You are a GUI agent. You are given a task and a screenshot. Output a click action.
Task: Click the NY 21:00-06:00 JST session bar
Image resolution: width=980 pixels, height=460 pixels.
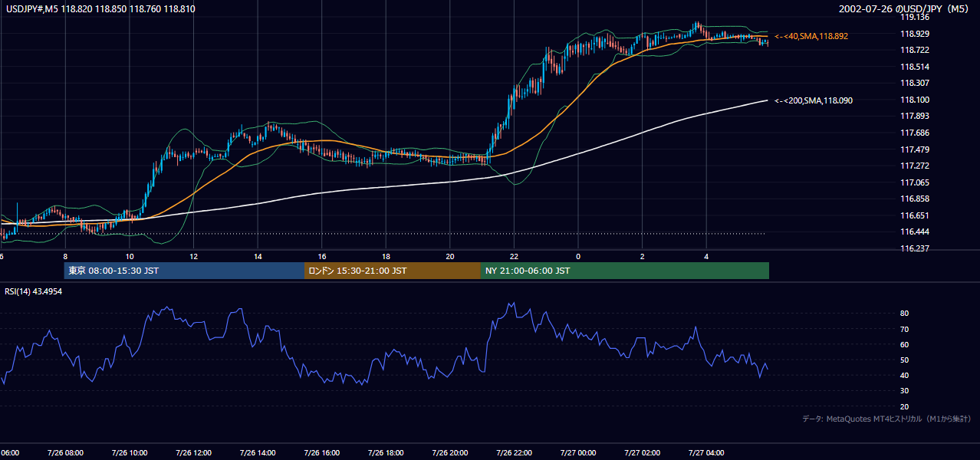tap(625, 271)
